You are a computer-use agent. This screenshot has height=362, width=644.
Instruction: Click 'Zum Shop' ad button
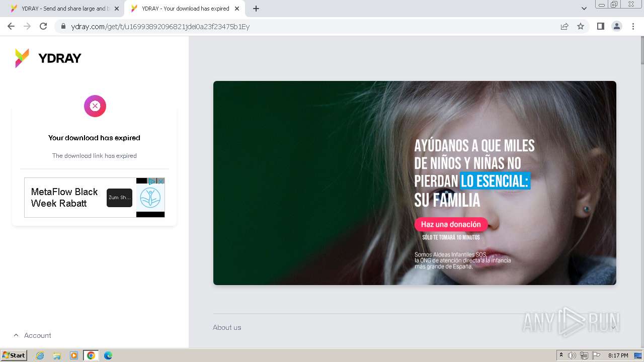click(x=119, y=198)
